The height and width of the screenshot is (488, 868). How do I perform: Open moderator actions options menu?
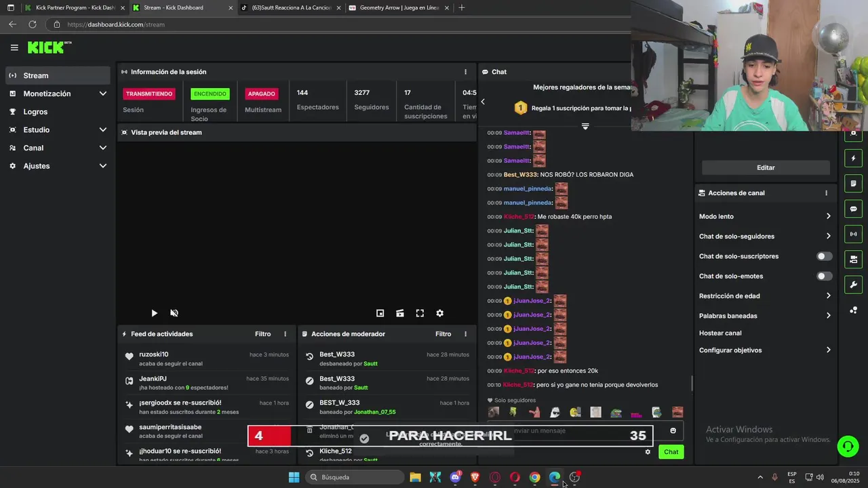tap(465, 334)
